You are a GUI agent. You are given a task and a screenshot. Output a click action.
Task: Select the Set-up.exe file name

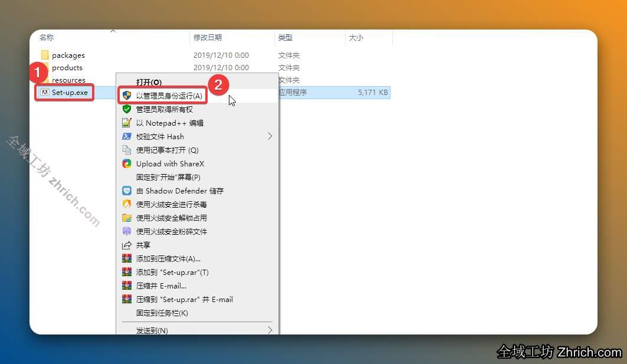(70, 93)
